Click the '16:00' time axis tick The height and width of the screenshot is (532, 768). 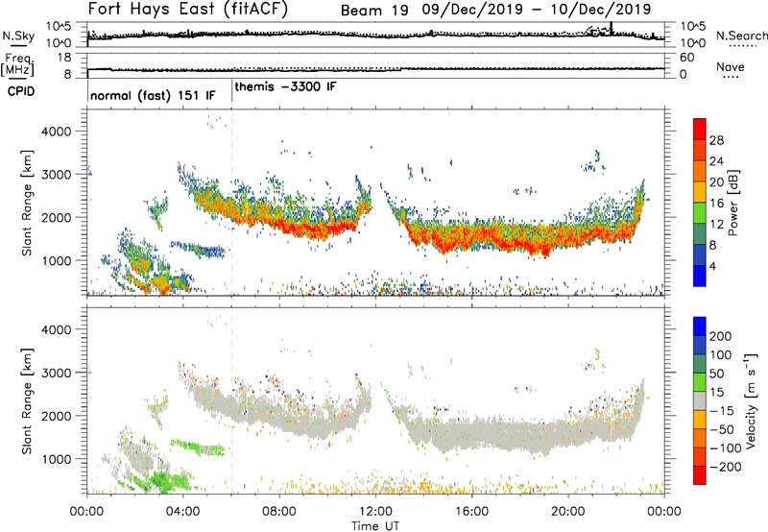pyautogui.click(x=471, y=512)
